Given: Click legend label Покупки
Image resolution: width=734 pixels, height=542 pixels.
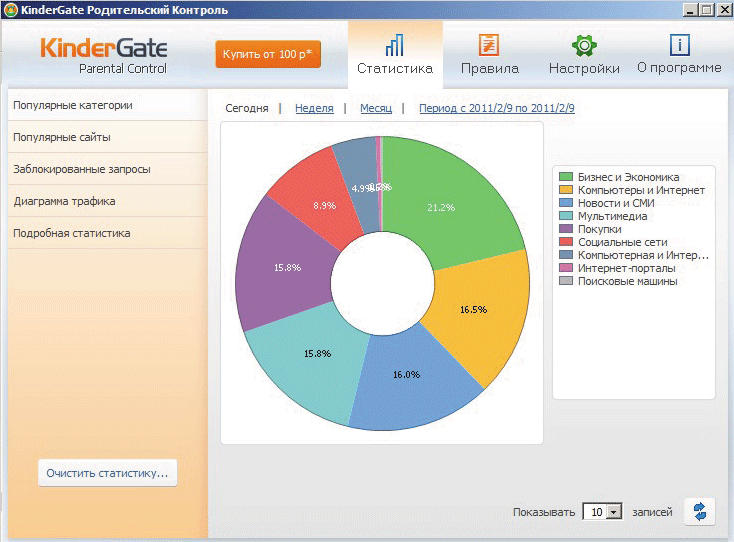Looking at the screenshot, I should [x=600, y=229].
